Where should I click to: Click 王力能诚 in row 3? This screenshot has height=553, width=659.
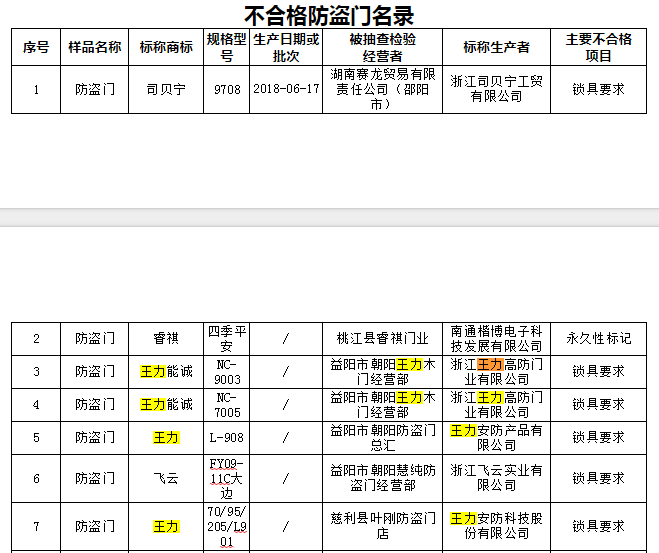click(x=166, y=372)
